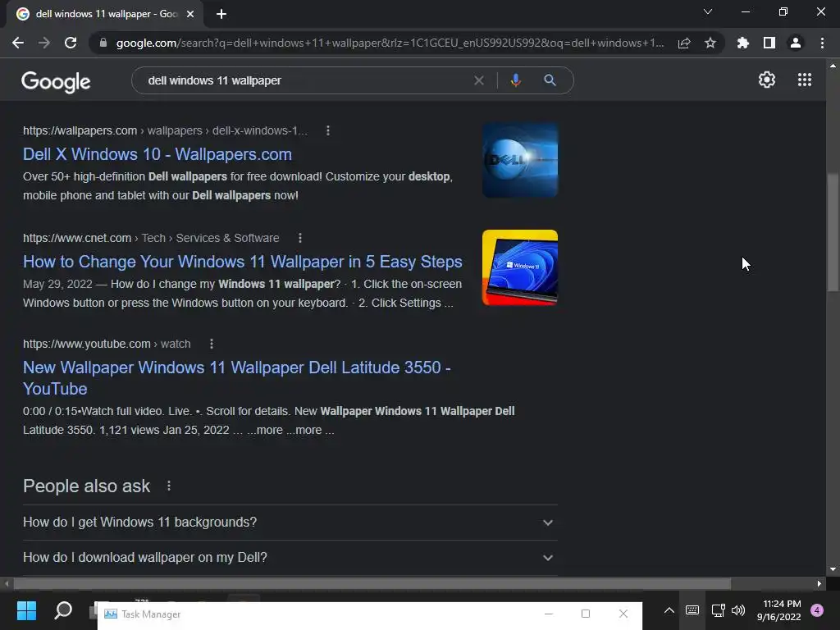Click the CNET Windows 11 laptop thumbnail
Viewport: 840px width, 630px height.
point(520,267)
